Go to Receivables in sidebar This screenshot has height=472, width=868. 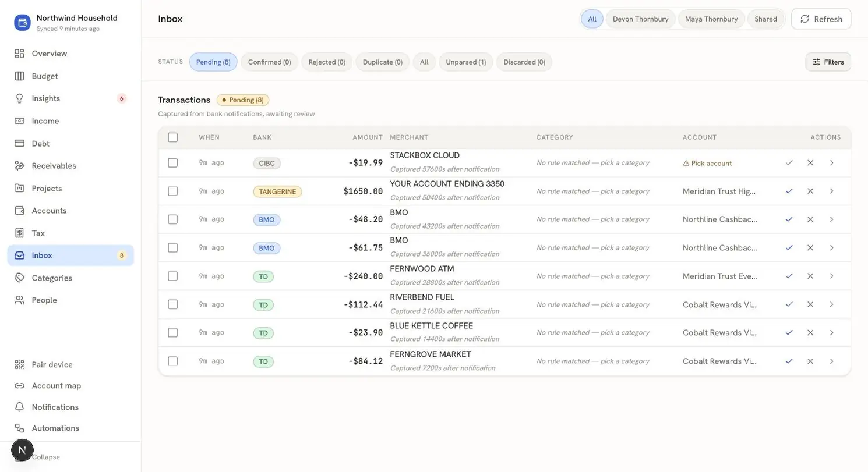click(x=70, y=166)
